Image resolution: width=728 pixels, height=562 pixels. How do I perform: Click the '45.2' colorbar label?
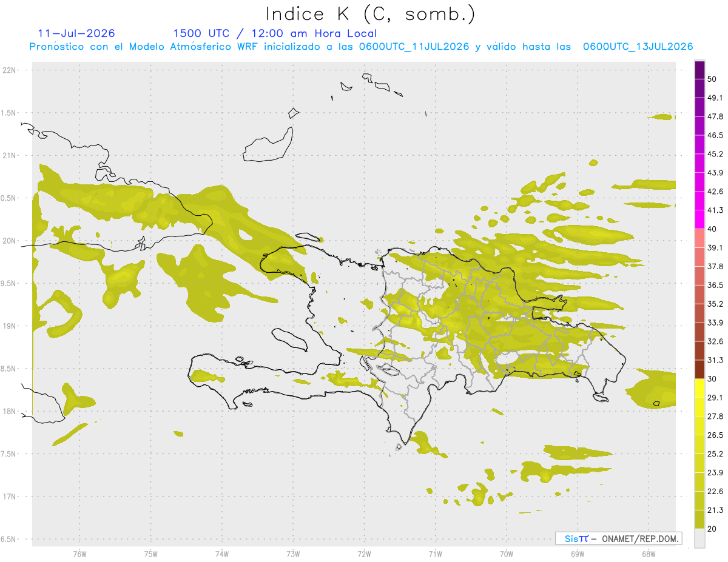coord(715,154)
